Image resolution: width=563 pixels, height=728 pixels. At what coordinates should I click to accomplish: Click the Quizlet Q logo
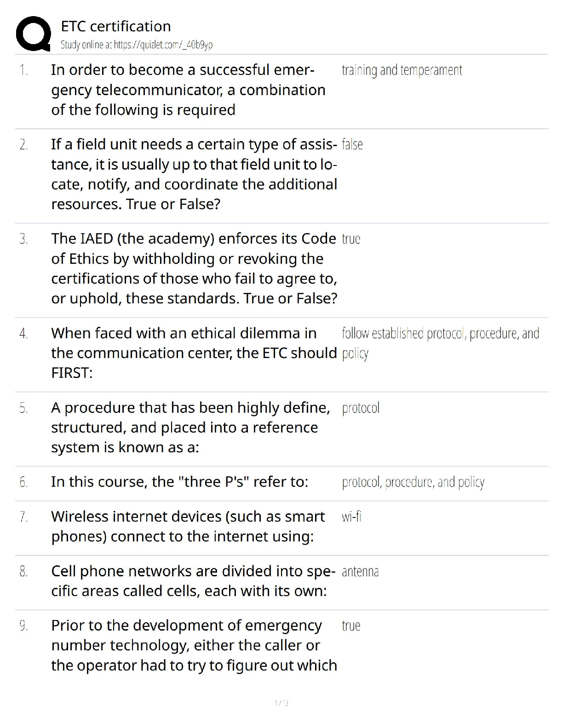point(33,34)
